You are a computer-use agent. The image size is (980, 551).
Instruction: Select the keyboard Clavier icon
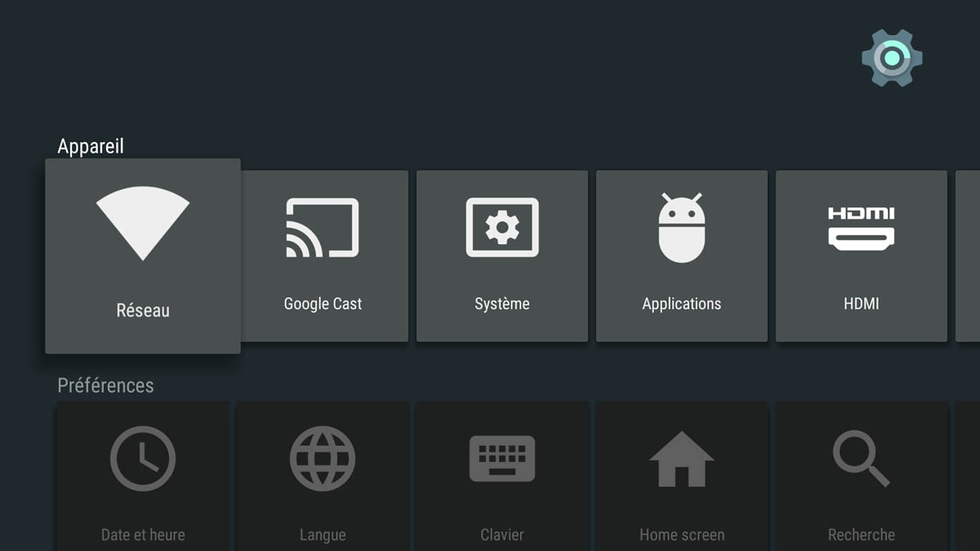502,459
